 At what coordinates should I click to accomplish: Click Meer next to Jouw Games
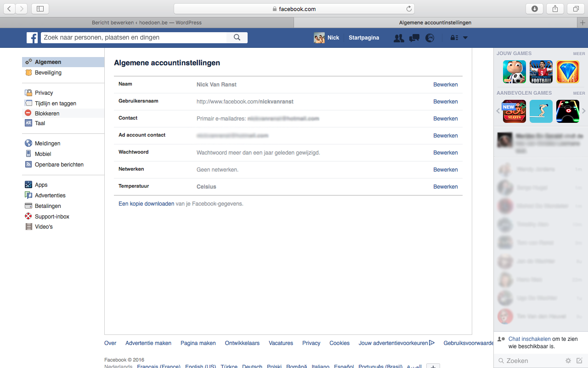(579, 54)
